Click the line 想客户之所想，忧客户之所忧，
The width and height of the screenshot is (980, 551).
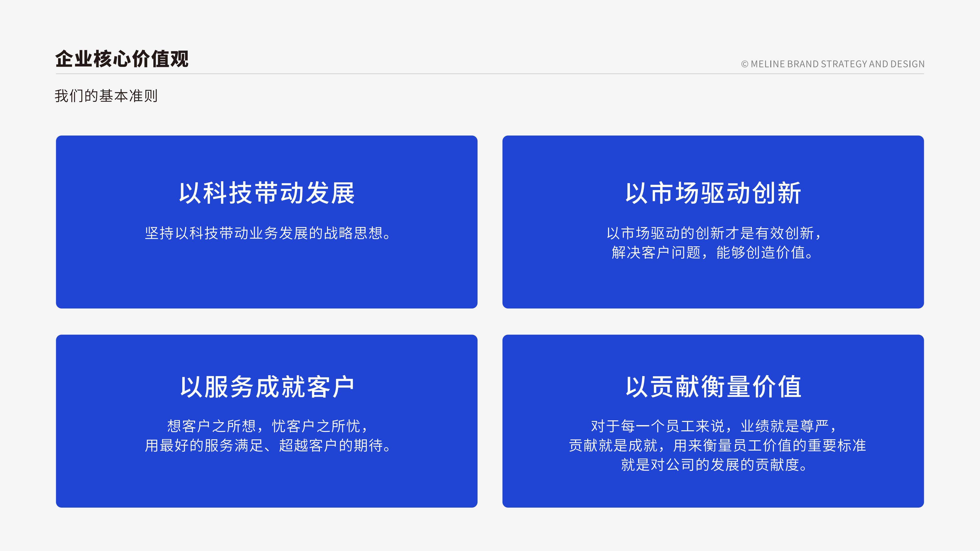(268, 426)
